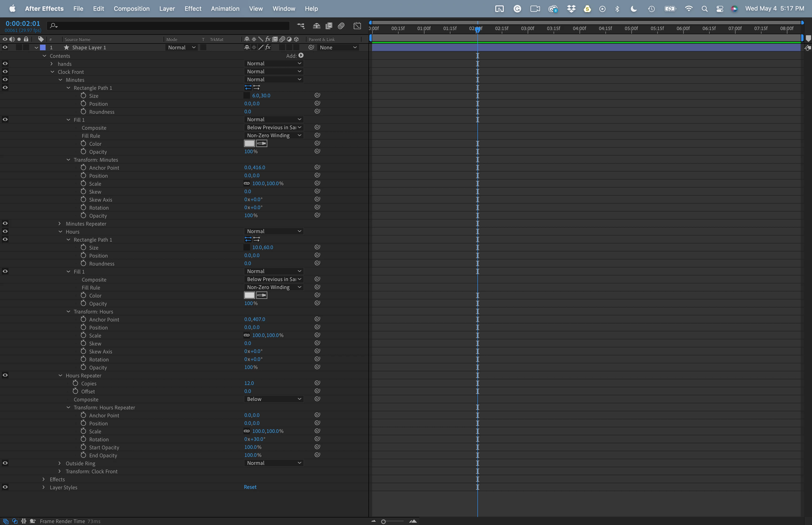Viewport: 812px width, 525px height.
Task: Open the Graph Editor
Action: click(x=357, y=26)
